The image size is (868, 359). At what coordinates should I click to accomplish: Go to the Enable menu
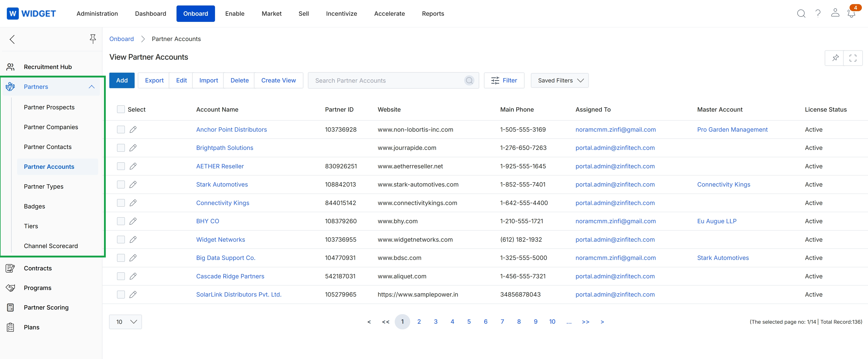click(x=235, y=13)
